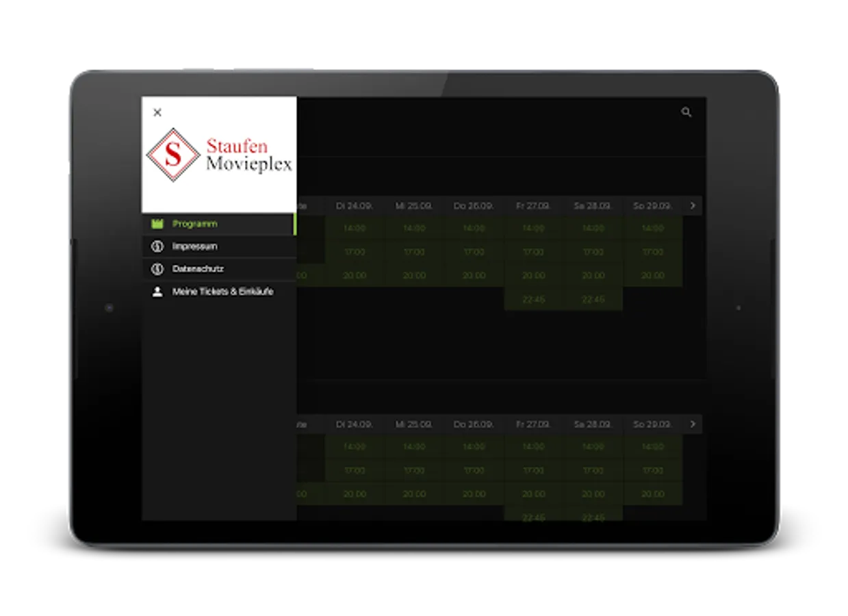Pick 20:00 on So 29.09. in lower schedule
Viewport: 848px width, 616px height.
(x=652, y=493)
